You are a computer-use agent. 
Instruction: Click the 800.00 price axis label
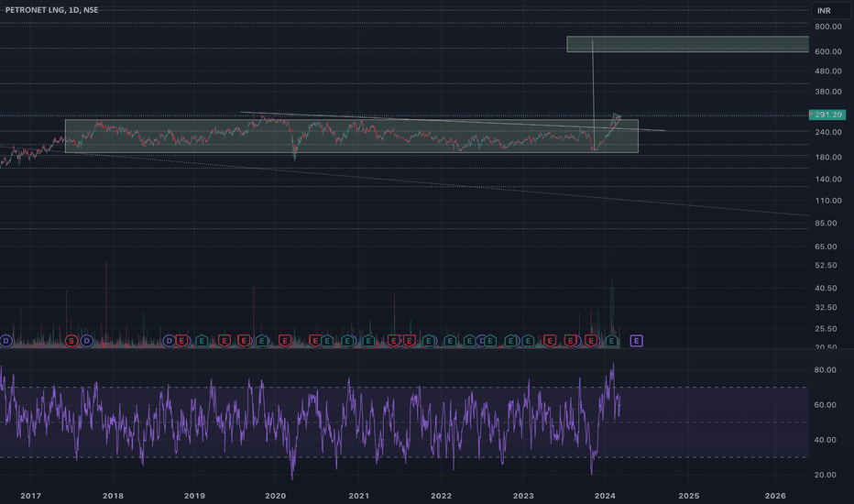coord(828,27)
